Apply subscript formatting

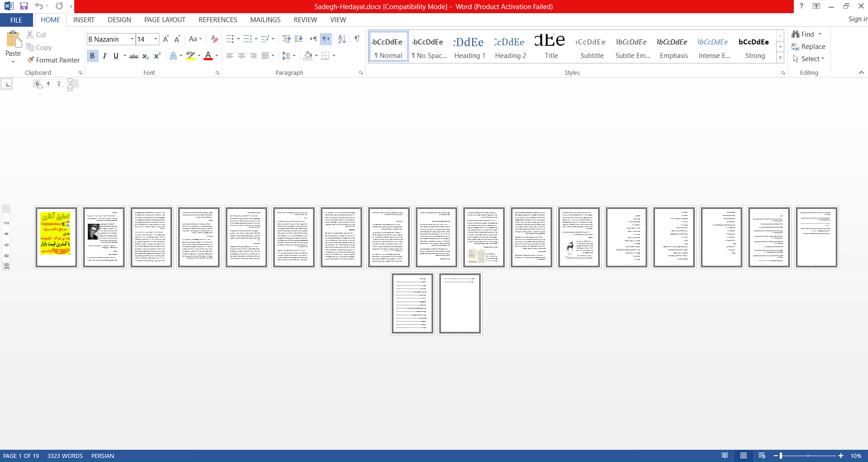tap(146, 56)
